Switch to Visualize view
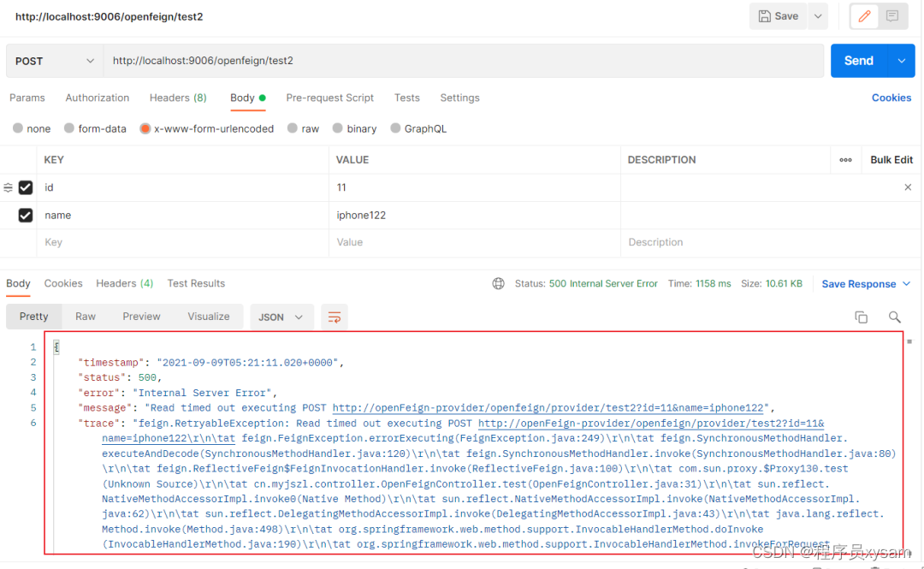This screenshot has height=569, width=924. click(209, 317)
